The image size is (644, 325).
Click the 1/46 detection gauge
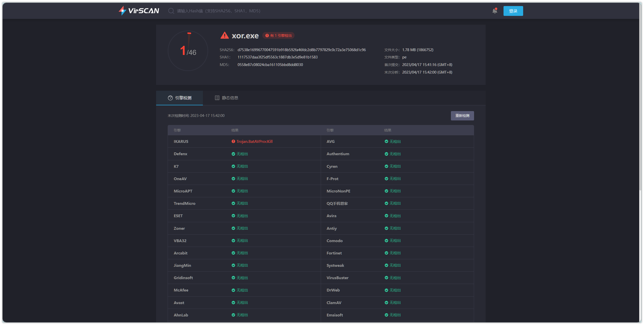point(188,51)
